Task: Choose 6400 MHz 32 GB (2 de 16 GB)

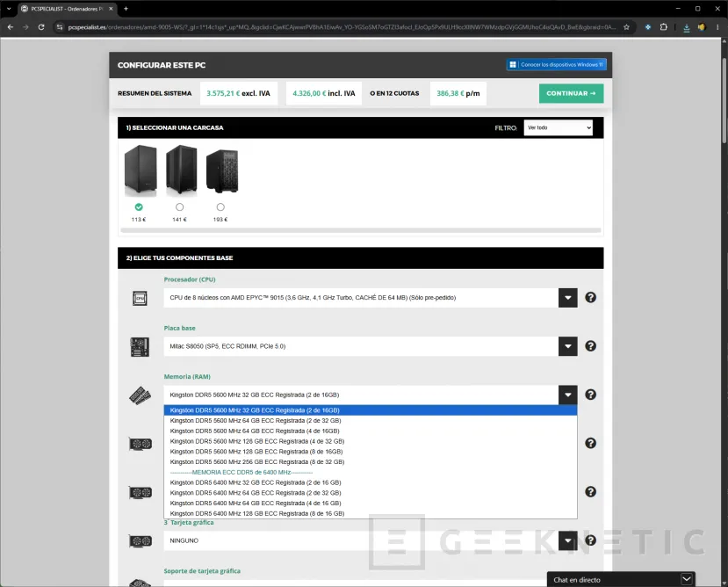Action: point(371,482)
